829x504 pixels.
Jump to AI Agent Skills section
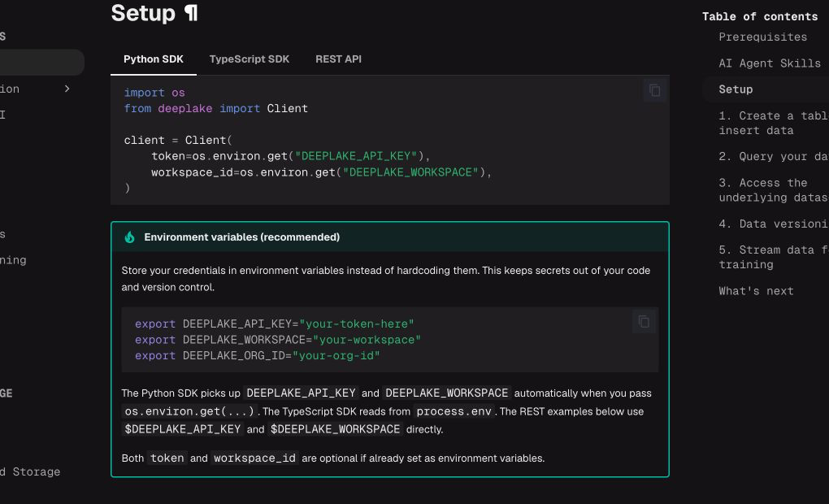(769, 63)
